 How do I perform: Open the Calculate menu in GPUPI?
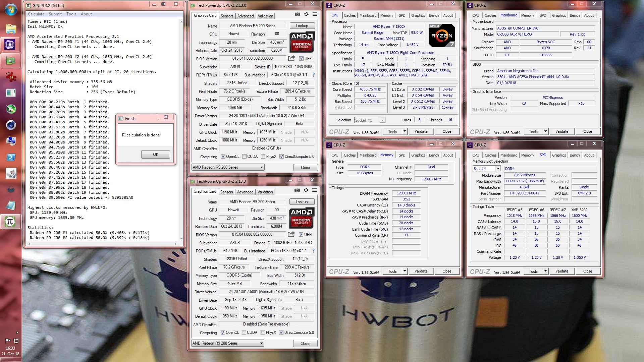[x=36, y=14]
